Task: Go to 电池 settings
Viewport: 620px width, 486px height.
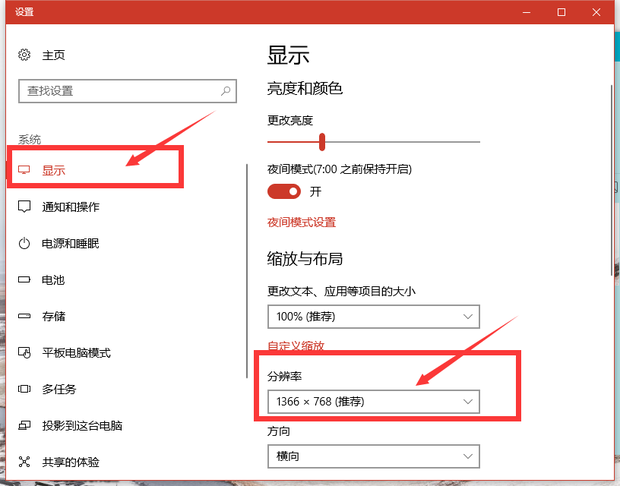Action: click(x=53, y=280)
